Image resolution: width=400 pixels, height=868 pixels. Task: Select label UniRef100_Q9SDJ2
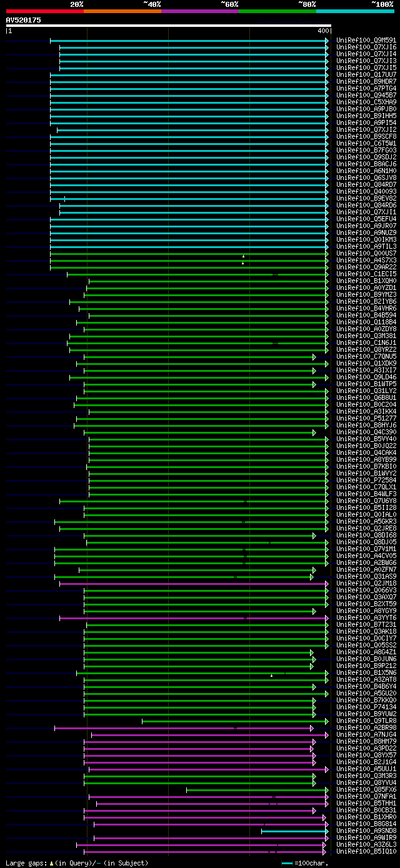click(366, 157)
